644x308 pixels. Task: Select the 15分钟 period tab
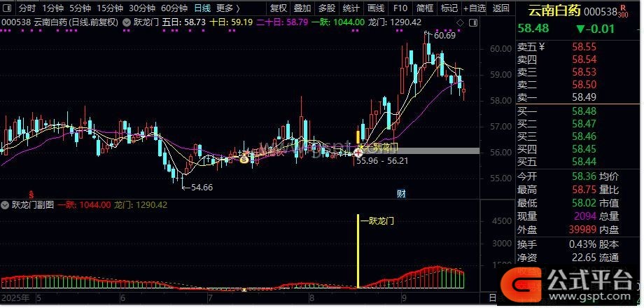coord(110,8)
